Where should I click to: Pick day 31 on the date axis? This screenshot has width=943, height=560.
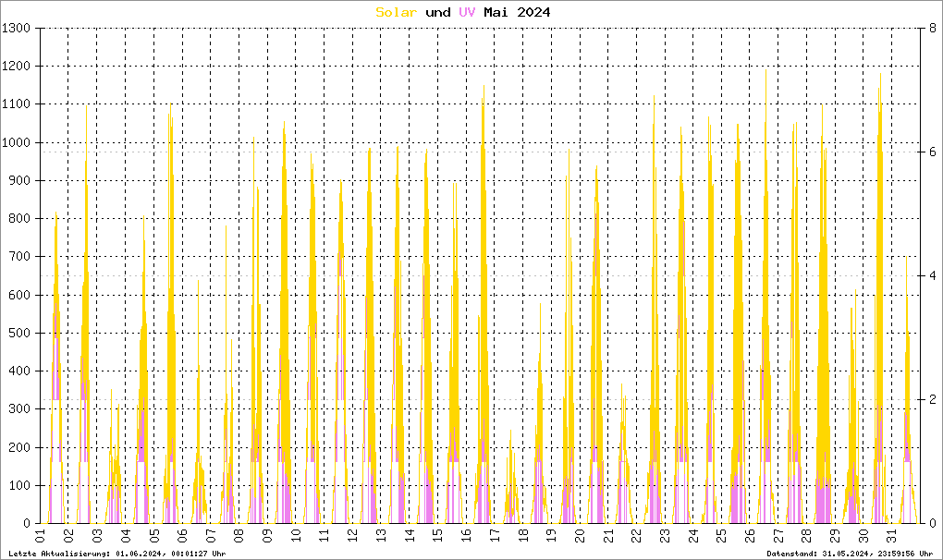pos(891,537)
